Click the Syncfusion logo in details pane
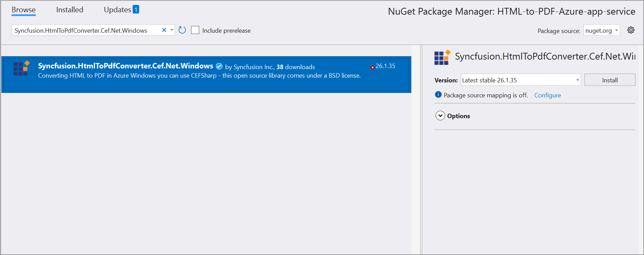 442,57
